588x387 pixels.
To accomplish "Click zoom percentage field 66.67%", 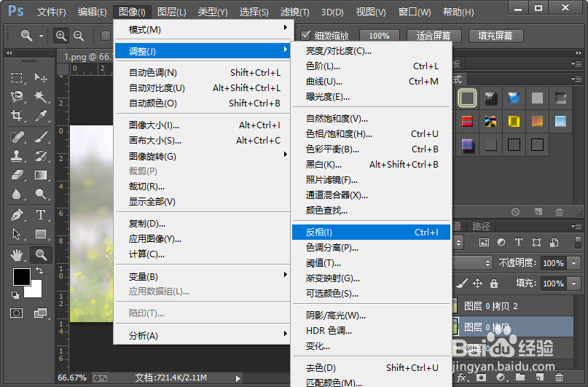I will tap(72, 378).
